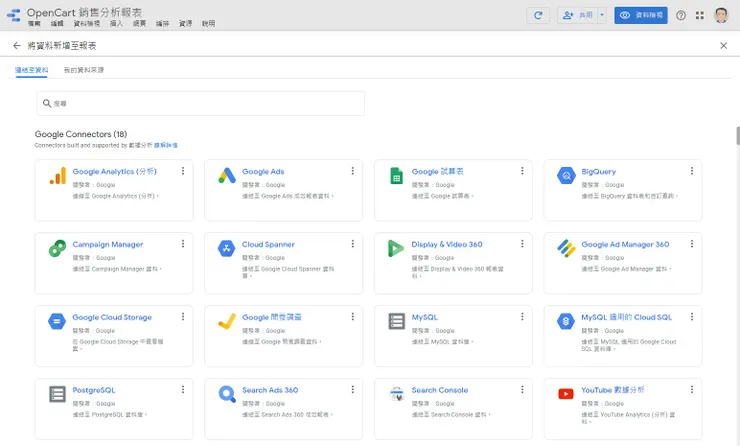Select the YouTube Analytics red icon

click(x=565, y=394)
